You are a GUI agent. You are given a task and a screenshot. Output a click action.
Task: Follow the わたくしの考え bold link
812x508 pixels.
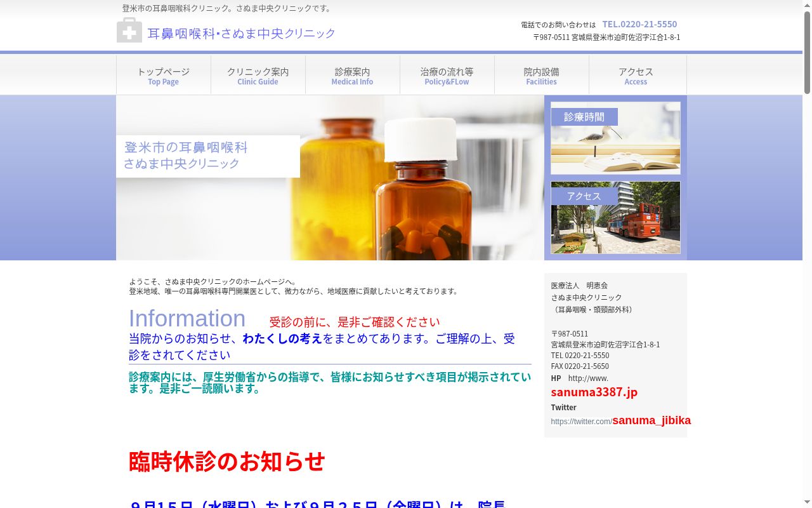(282, 338)
